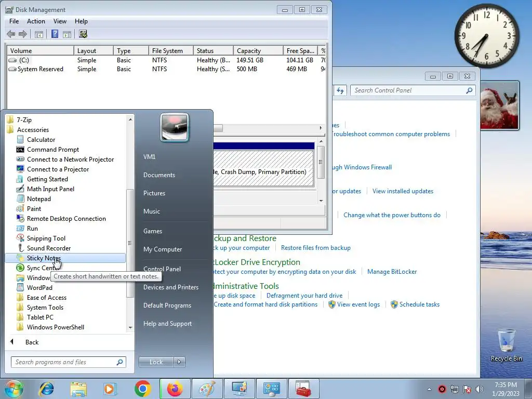
Task: Open the File menu
Action: pyautogui.click(x=14, y=21)
